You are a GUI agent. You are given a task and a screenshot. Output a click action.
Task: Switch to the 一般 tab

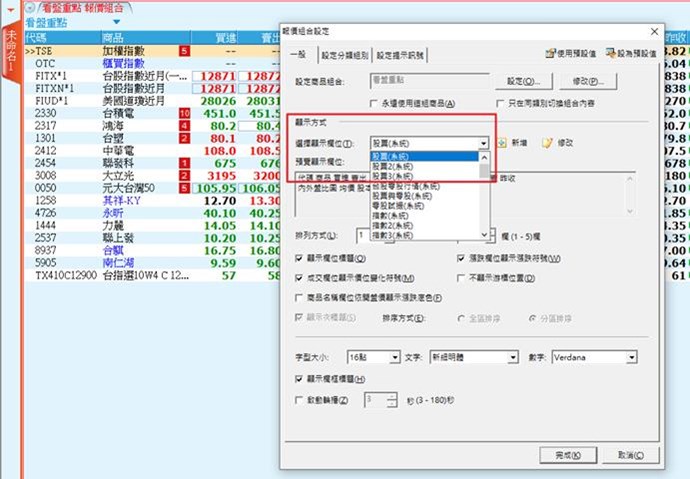(x=299, y=55)
